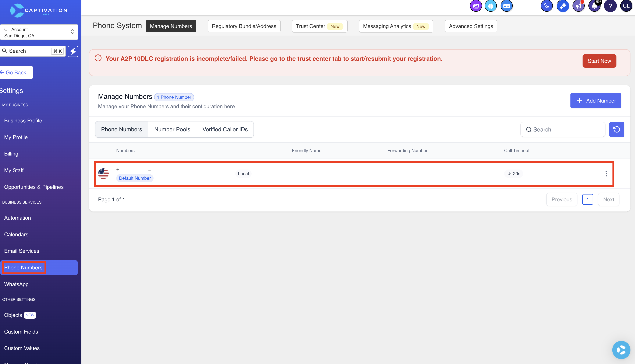The height and width of the screenshot is (364, 635).
Task: Open the Verified Caller IDs tab
Action: 225,129
